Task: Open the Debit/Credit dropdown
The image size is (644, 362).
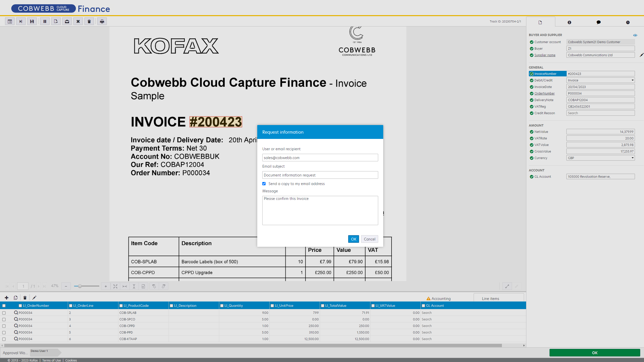Action: [x=600, y=80]
